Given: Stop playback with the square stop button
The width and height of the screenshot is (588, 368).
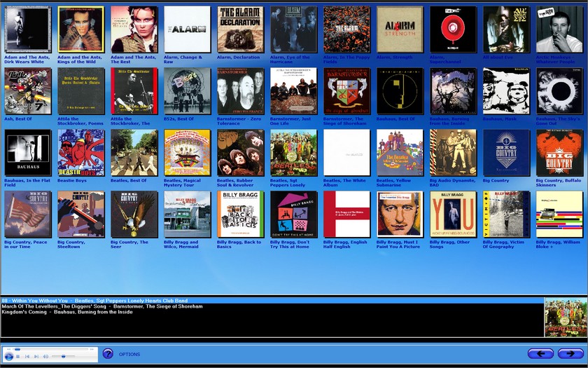Looking at the screenshot, I should click(17, 356).
